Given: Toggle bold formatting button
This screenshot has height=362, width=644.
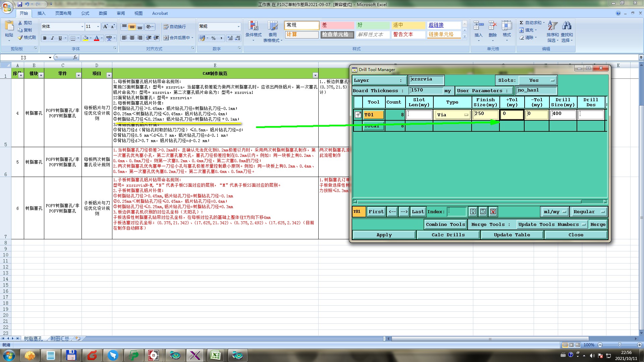Looking at the screenshot, I should (45, 38).
